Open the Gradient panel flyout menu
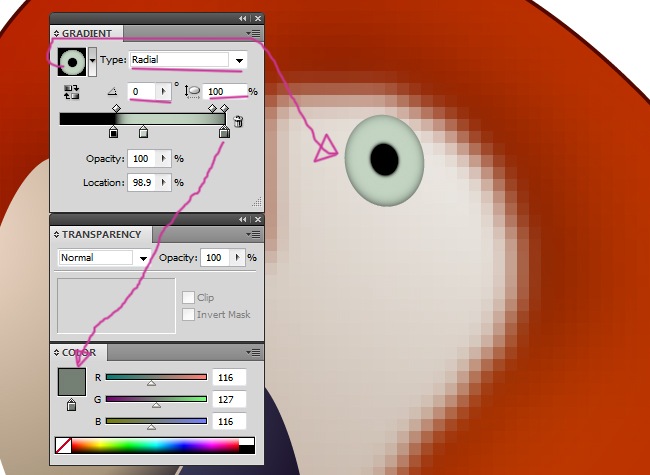Screen dimensions: 650x475 253,33
